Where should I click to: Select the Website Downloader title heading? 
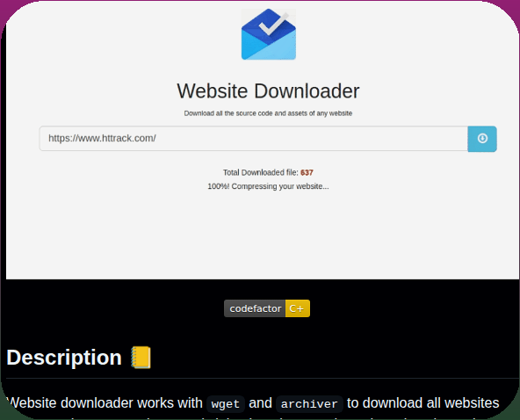click(x=268, y=91)
